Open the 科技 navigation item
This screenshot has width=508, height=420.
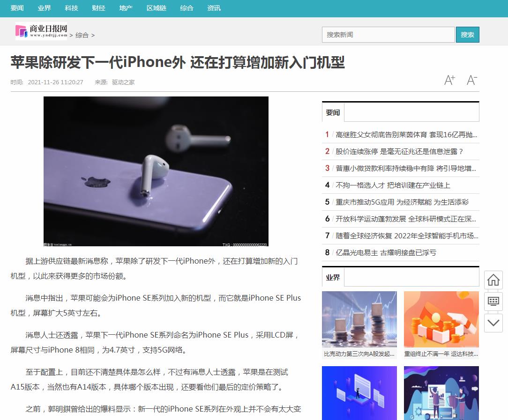click(71, 8)
